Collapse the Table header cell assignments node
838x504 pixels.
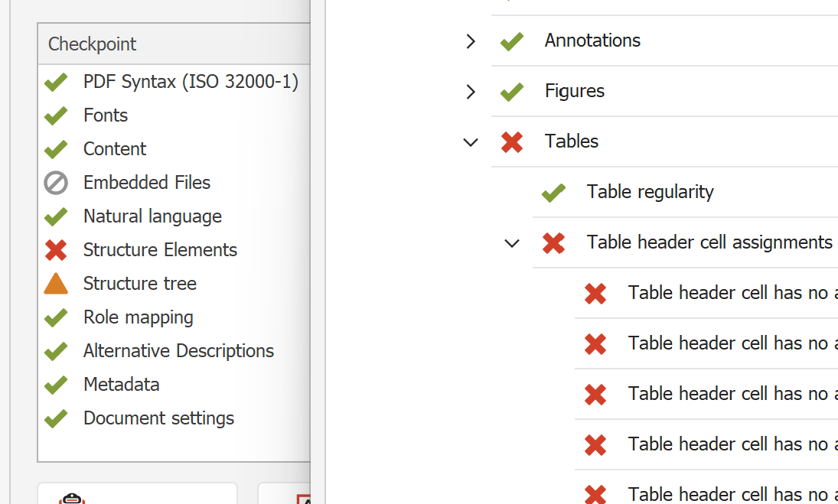click(512, 242)
